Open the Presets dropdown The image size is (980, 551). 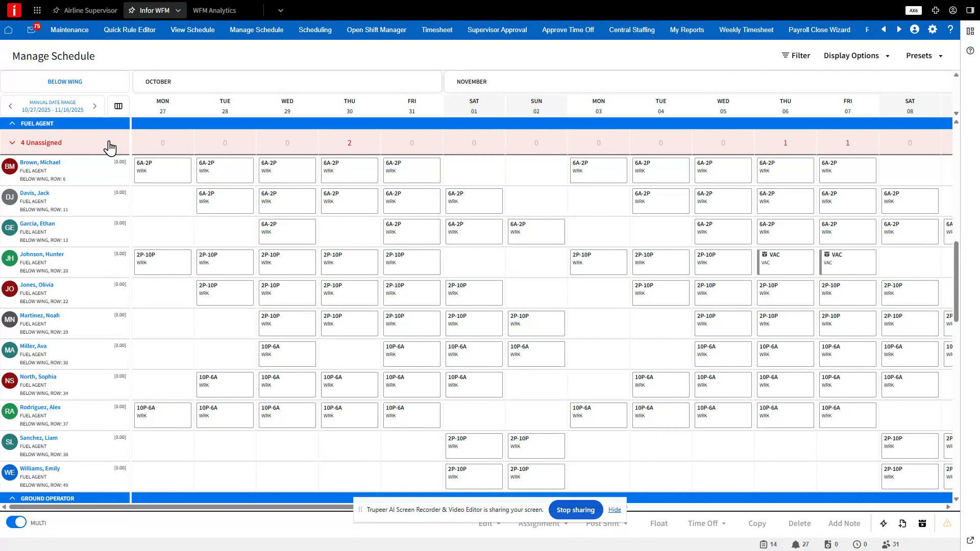click(x=924, y=56)
